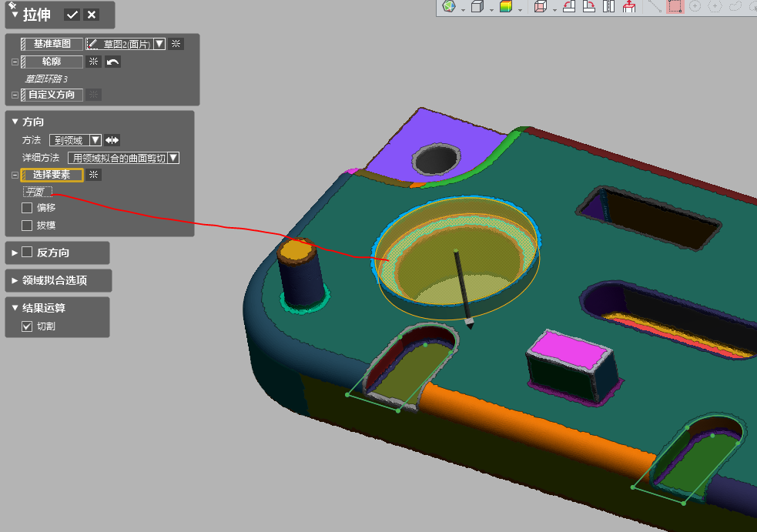This screenshot has height=532, width=757.
Task: Click the rainbow deviation color cube icon
Action: 506,6
